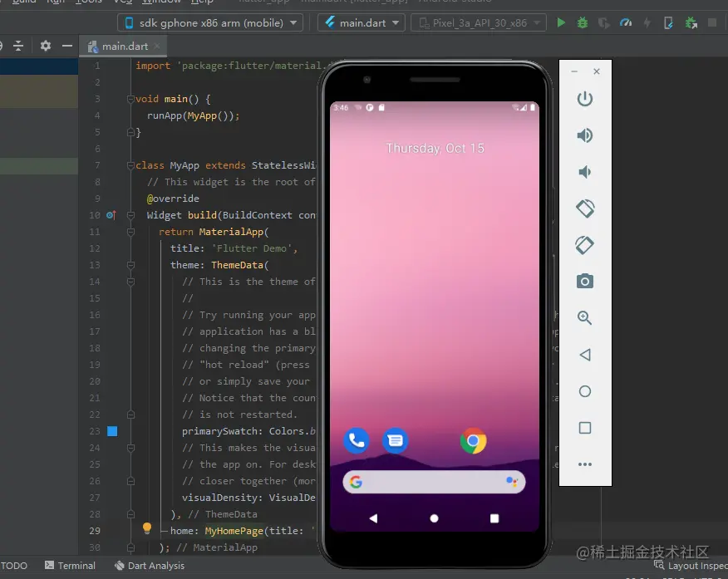
Task: Open the emulator extended controls (three dots)
Action: click(585, 464)
